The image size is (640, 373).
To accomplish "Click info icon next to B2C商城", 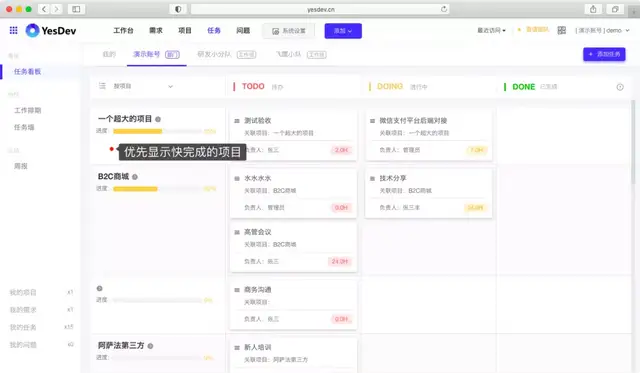I will 135,177.
